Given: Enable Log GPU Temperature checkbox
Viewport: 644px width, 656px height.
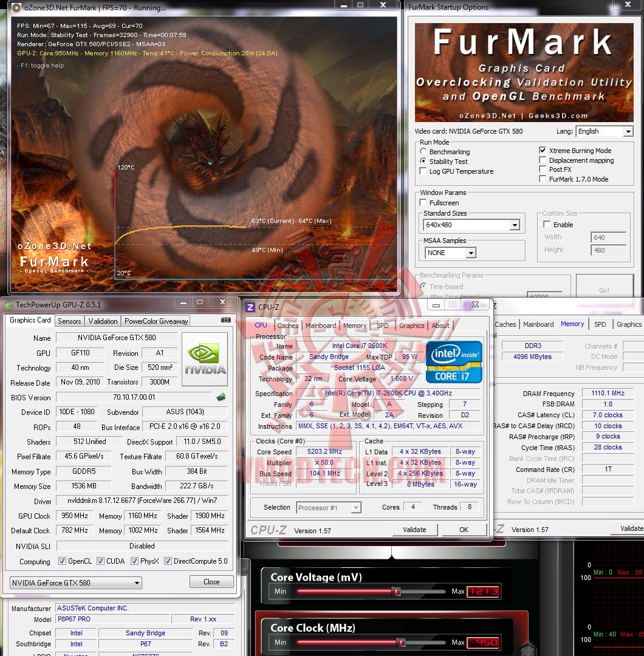Looking at the screenshot, I should click(x=423, y=171).
